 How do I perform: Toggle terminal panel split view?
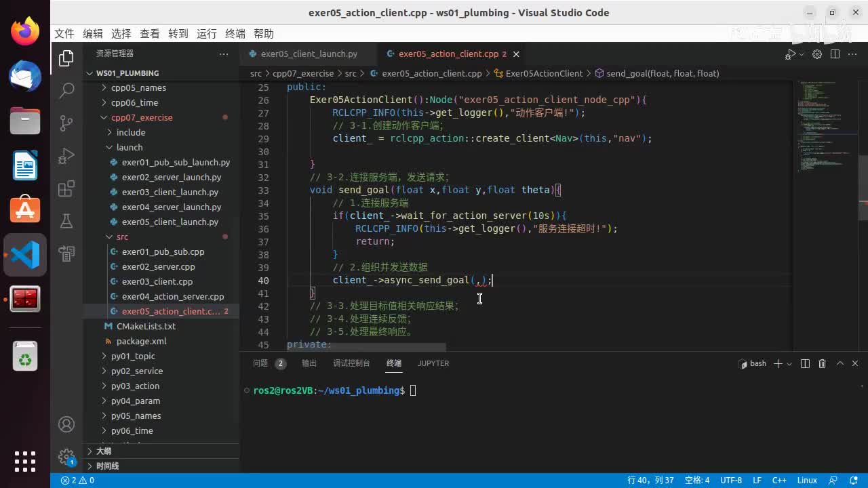click(x=805, y=364)
